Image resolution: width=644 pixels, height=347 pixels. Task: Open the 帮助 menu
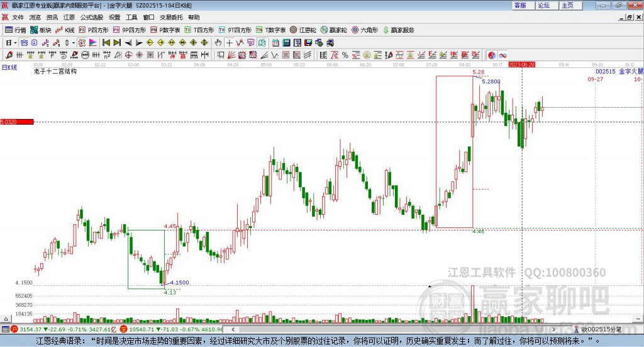pyautogui.click(x=194, y=17)
